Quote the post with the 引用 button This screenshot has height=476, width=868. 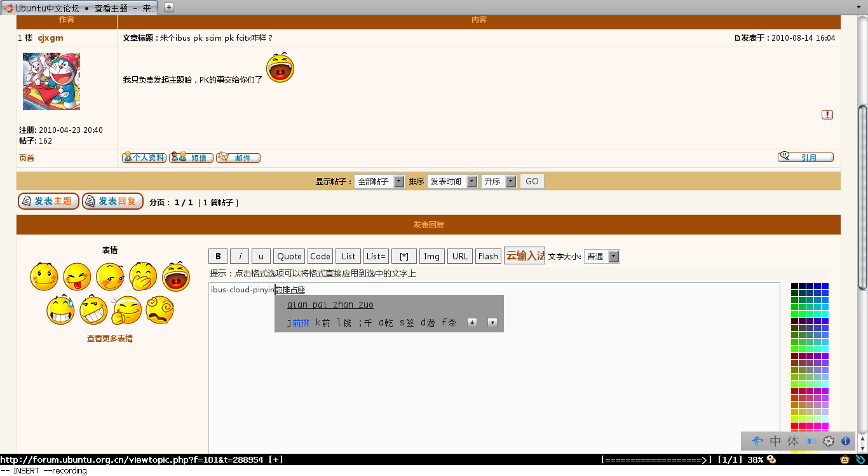coord(806,157)
